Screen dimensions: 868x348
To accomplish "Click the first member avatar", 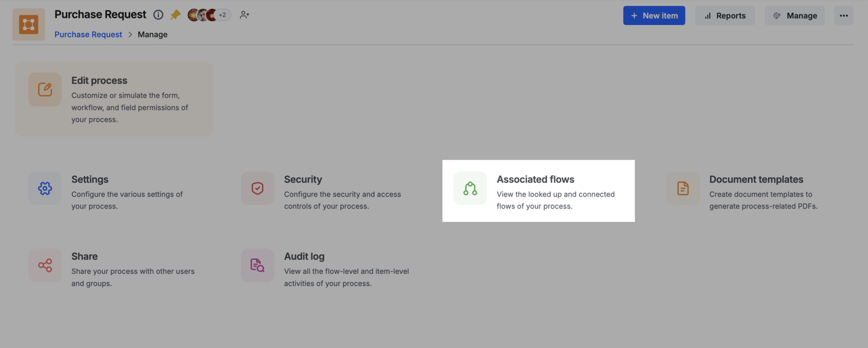I will [x=193, y=15].
